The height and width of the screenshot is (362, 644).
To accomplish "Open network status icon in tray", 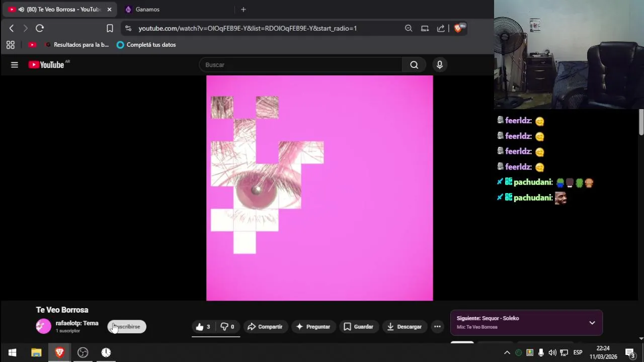I will pyautogui.click(x=564, y=352).
